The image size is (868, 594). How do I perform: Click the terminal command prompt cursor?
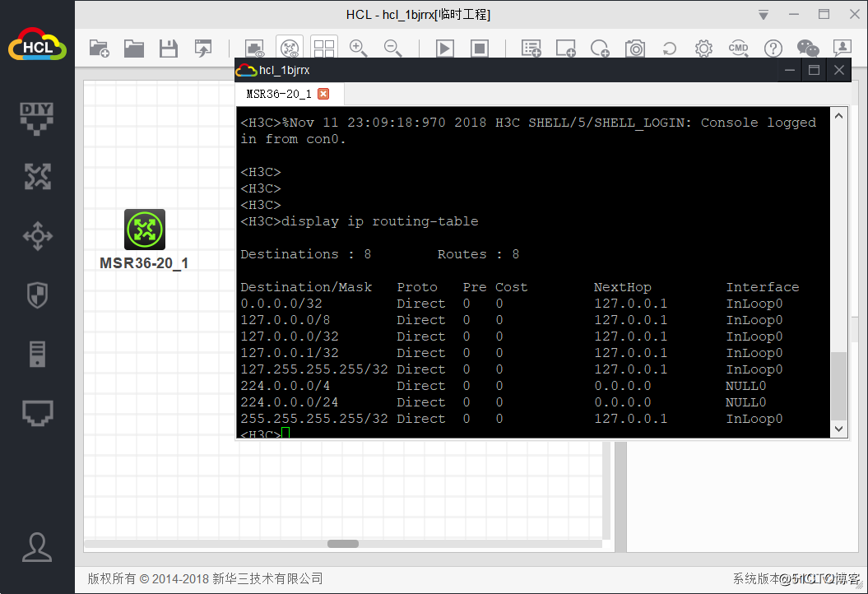pyautogui.click(x=285, y=434)
